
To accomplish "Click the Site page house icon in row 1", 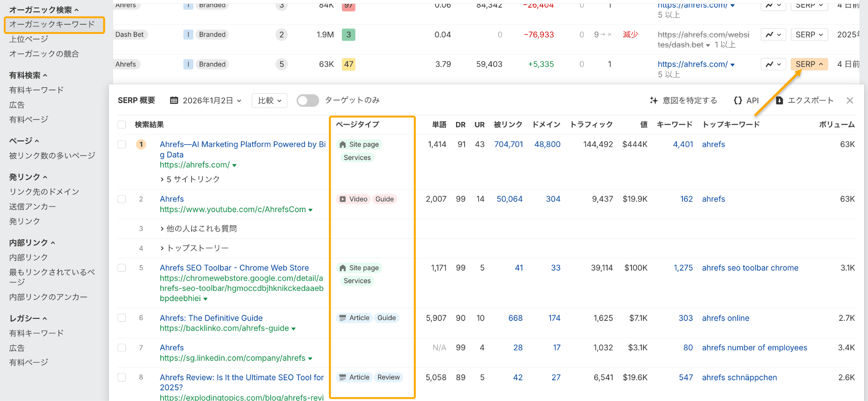I will click(x=343, y=144).
